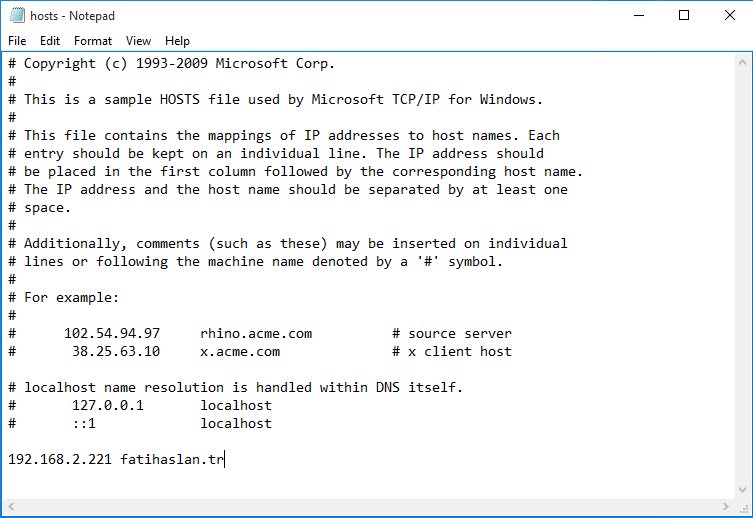This screenshot has height=518, width=753.
Task: Click the Copyright line in the text
Action: click(x=171, y=64)
